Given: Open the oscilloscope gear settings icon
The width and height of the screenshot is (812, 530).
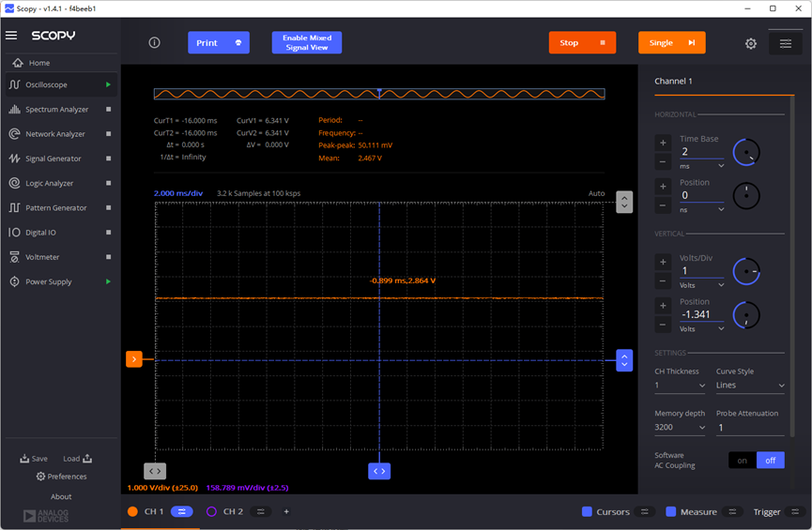Looking at the screenshot, I should pyautogui.click(x=750, y=43).
